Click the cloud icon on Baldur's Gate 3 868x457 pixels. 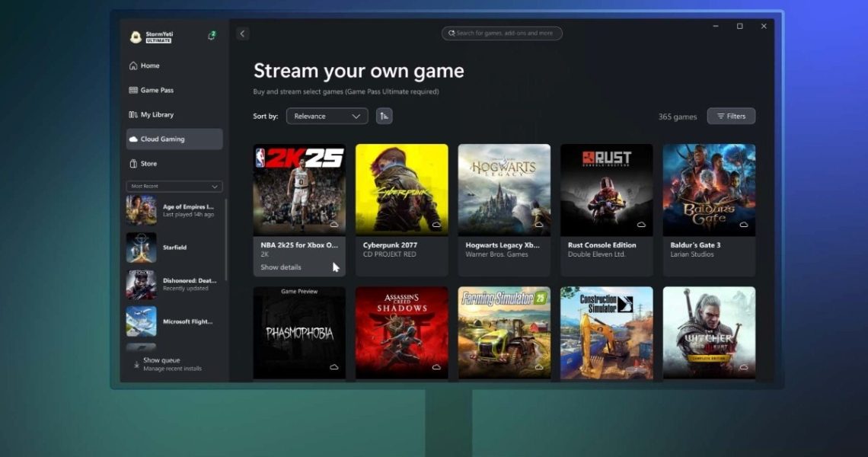point(743,225)
